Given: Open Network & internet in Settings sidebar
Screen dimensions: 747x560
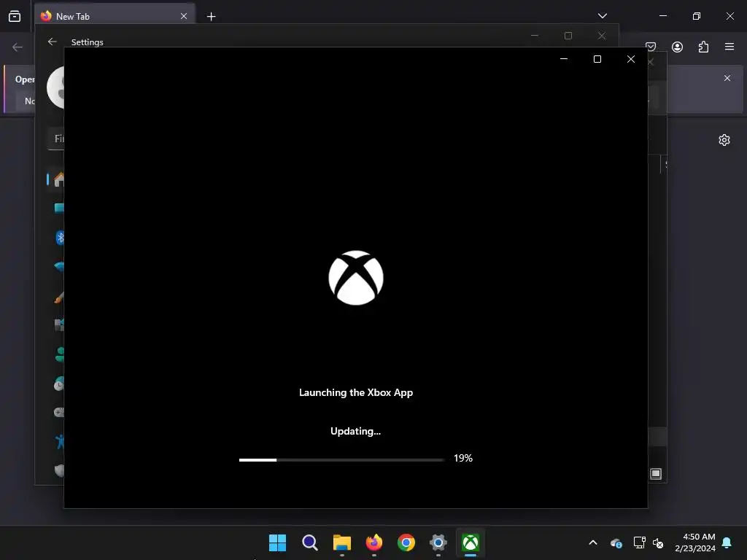Looking at the screenshot, I should pyautogui.click(x=59, y=267).
